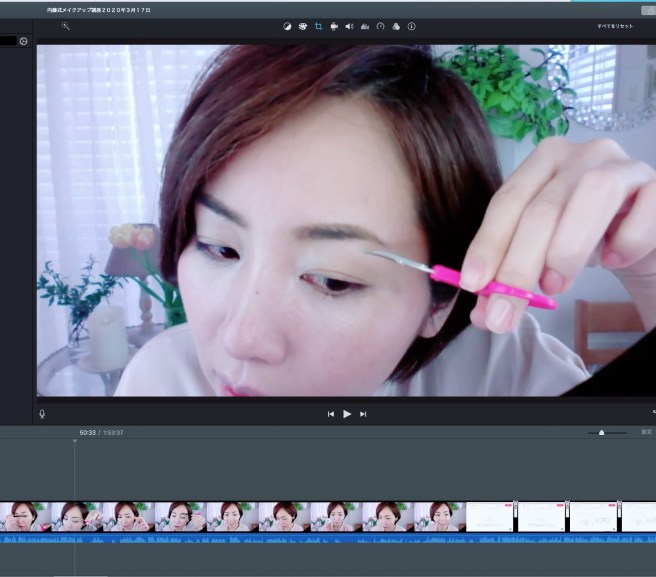Play the video in the viewer
Viewport: 656px width, 577px height.
347,413
